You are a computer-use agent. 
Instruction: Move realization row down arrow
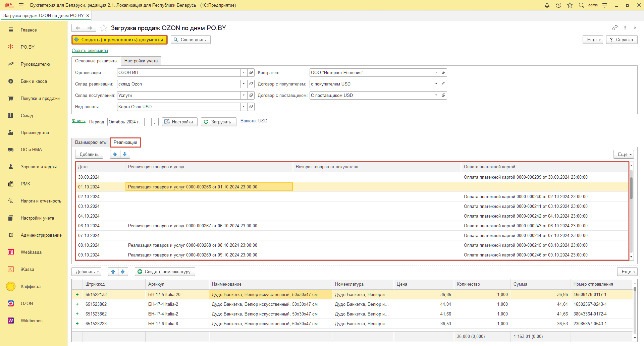coord(125,154)
